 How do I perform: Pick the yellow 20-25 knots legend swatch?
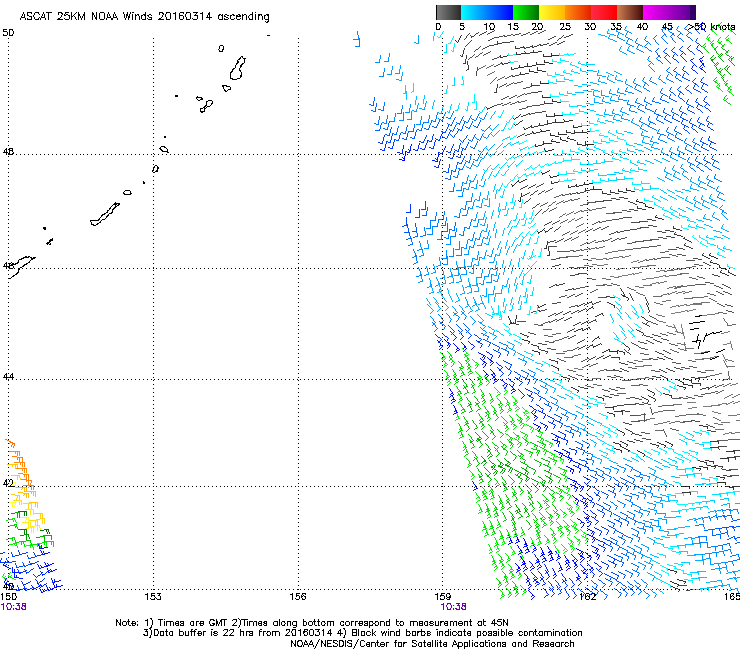point(552,12)
